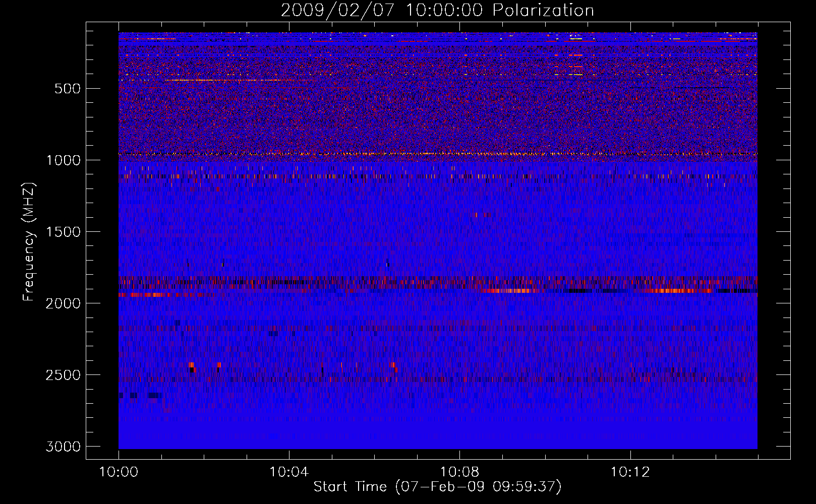
Task: Click the 1500 frequency tick label
Action: tap(63, 232)
